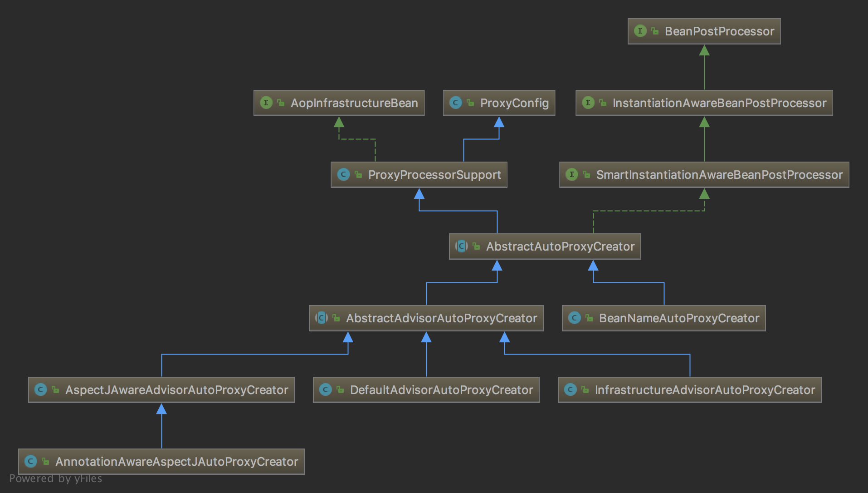The image size is (868, 493).
Task: Click the dashed arrowhead under AopInfrastructureBean
Action: (x=339, y=122)
